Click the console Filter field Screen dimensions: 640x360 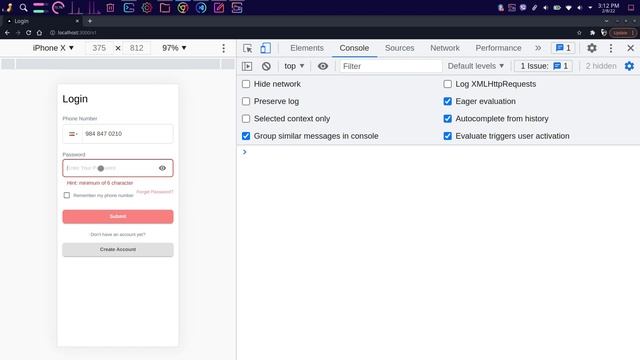tap(391, 66)
